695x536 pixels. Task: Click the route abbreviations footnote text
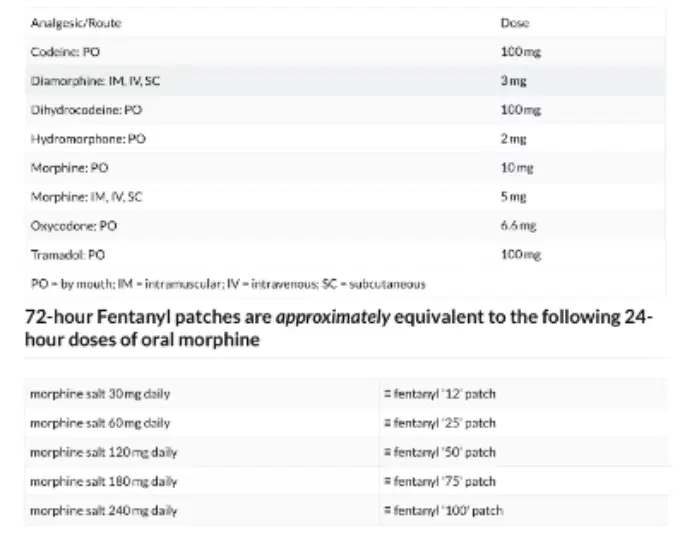(228, 284)
